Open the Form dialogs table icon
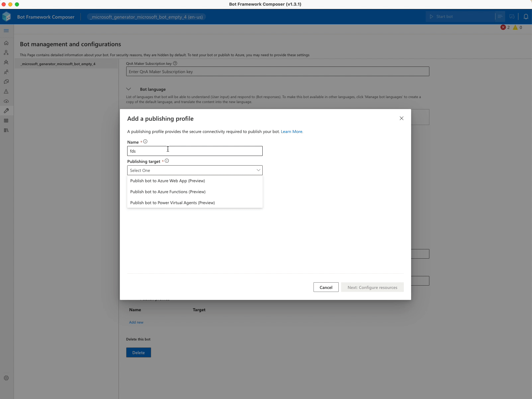 6,121
